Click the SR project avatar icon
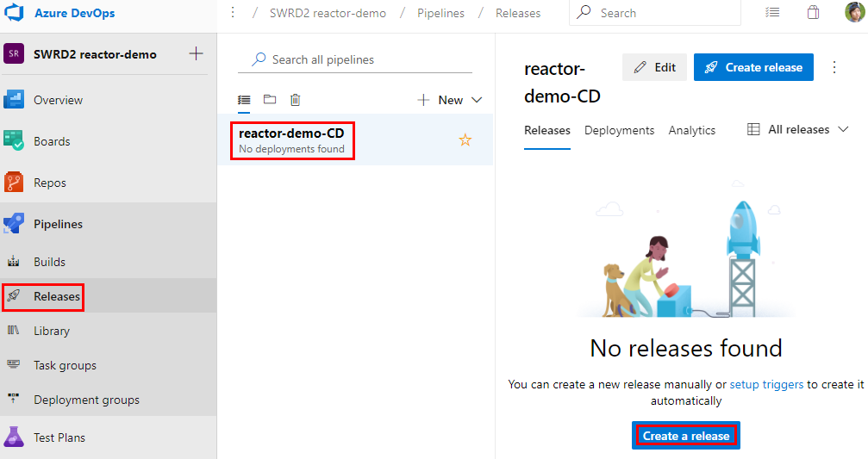The image size is (868, 459). (x=14, y=54)
